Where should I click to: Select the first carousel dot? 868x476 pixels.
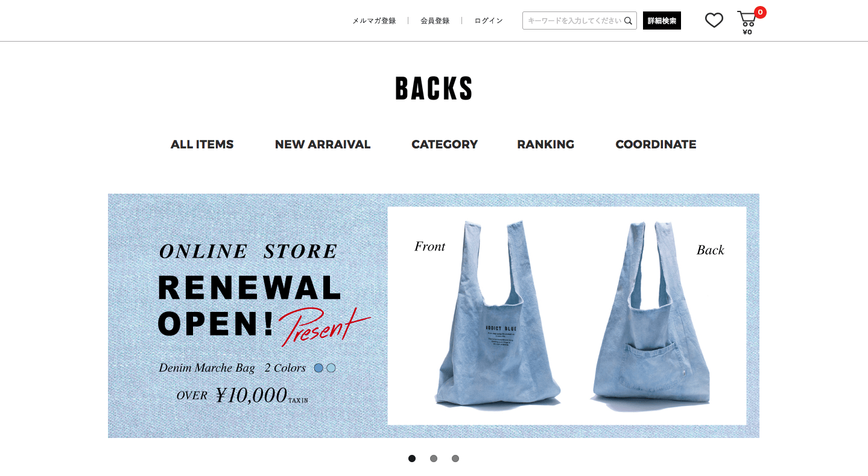412,459
